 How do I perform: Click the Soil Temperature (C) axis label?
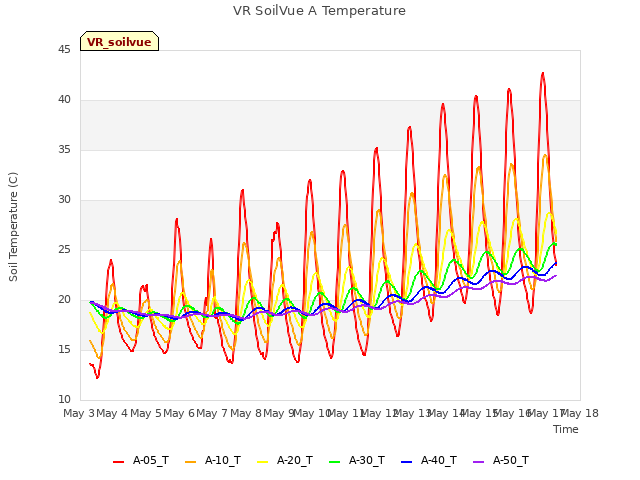(x=13, y=227)
